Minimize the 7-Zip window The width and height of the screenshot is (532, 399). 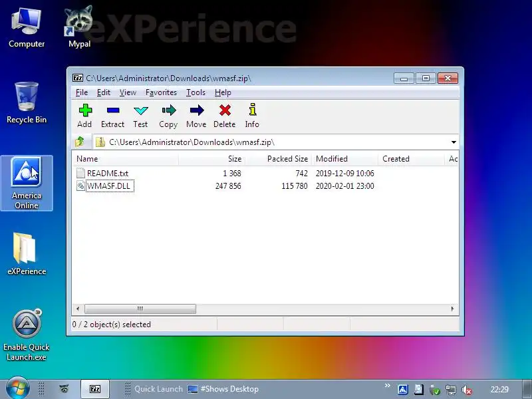click(404, 78)
